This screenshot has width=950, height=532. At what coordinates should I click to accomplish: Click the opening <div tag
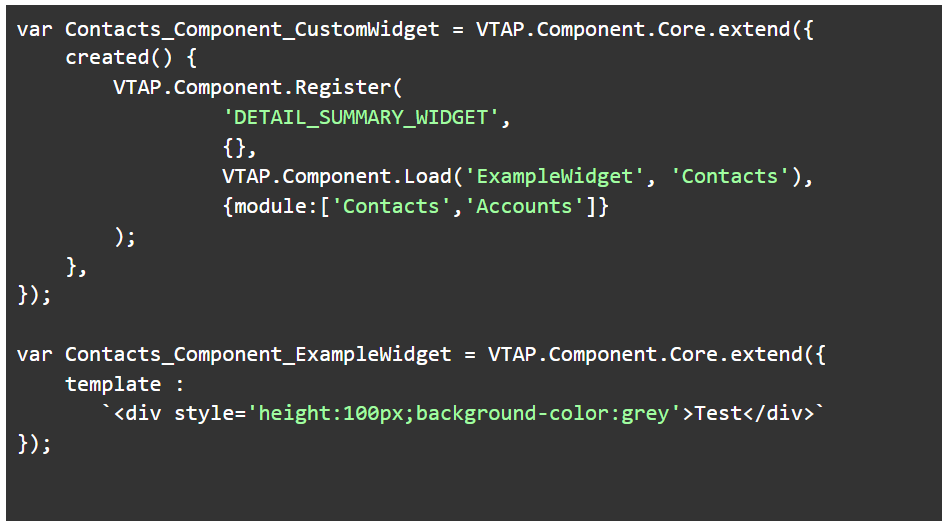pos(141,414)
